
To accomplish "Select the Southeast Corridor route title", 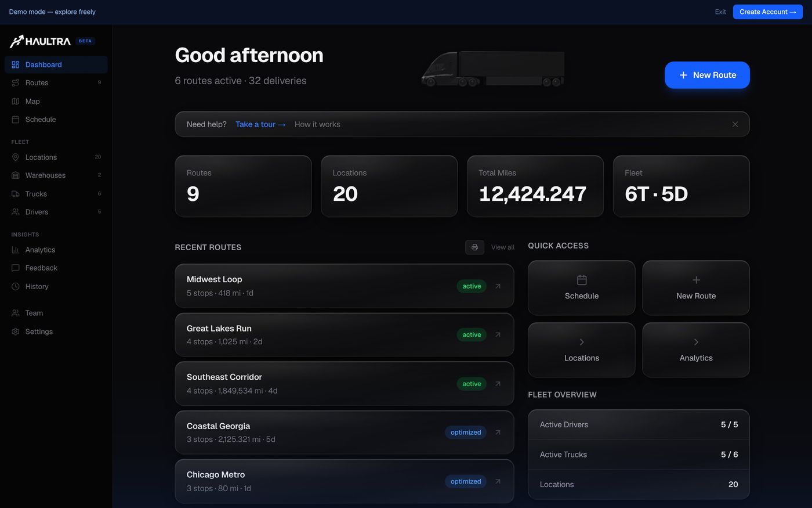I will 224,377.
